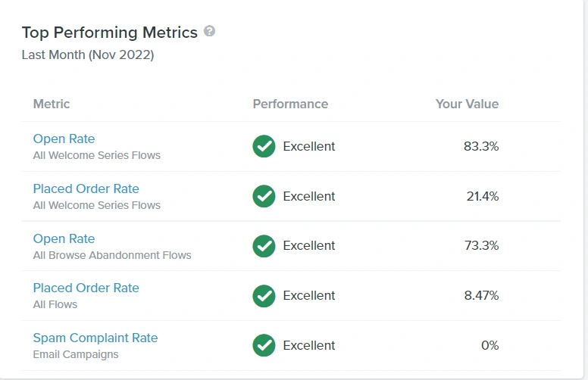Click the green checkmark for Welcome Series Open Rate
This screenshot has width=588, height=380.
click(x=264, y=146)
